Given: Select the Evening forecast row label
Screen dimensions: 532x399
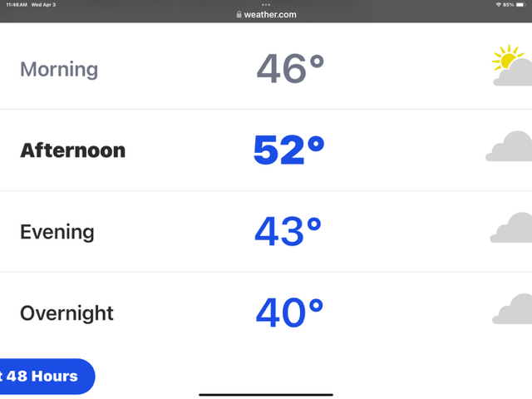Looking at the screenshot, I should pos(57,232).
